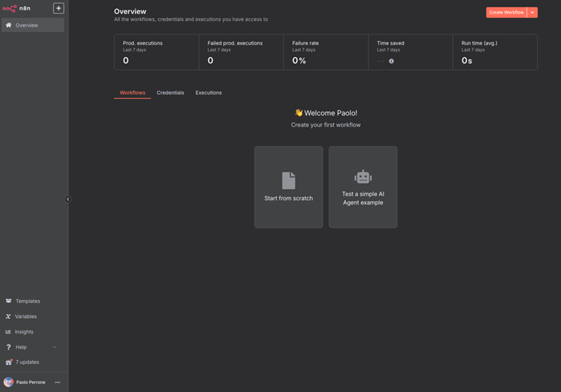Viewport: 561px width, 392px height.
Task: Click Paolo Perrone's avatar icon
Action: 9,382
